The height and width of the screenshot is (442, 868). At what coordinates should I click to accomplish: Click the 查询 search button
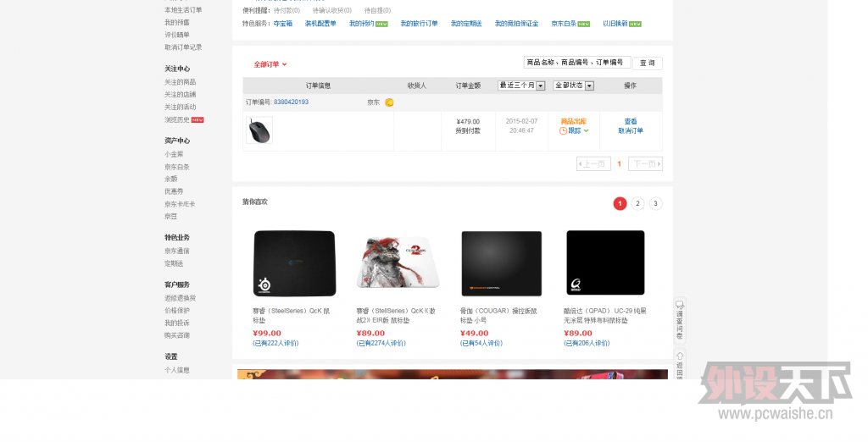click(647, 63)
